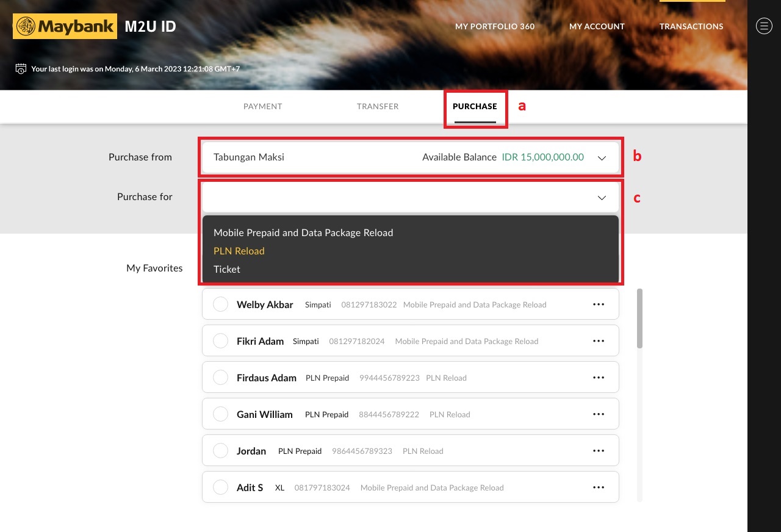Open My Portfolio 360
This screenshot has height=532, width=781.
[x=495, y=26]
